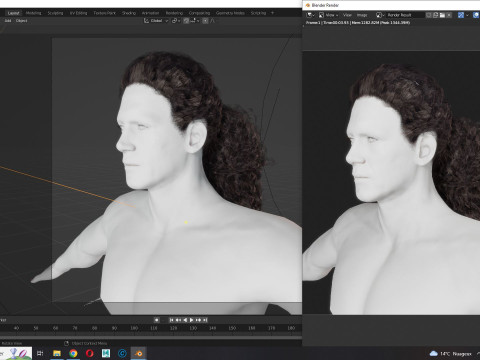
Task: Play the animation in reverse
Action: coord(185,320)
